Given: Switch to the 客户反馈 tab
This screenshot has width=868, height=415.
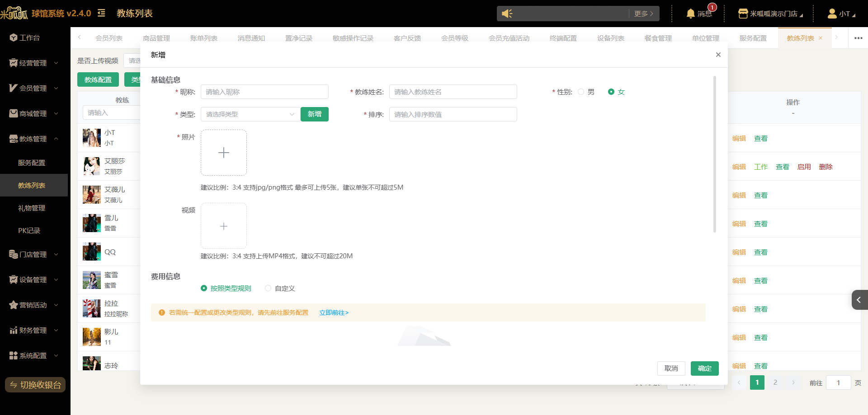Looking at the screenshot, I should (407, 38).
